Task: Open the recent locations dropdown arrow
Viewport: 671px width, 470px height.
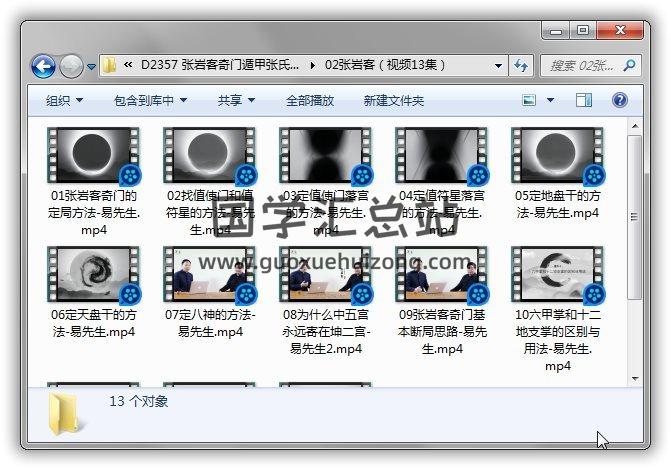Action: pos(91,67)
